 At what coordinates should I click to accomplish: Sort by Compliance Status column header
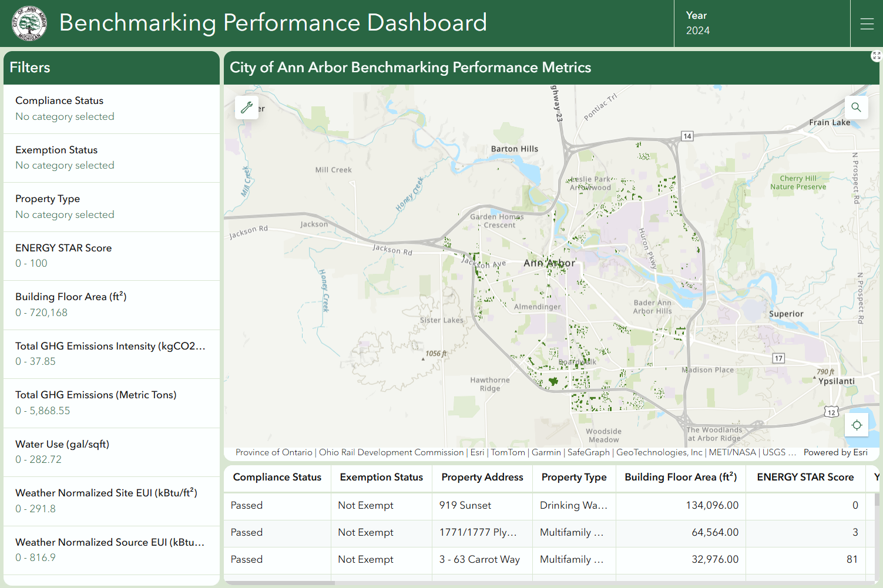pyautogui.click(x=277, y=478)
